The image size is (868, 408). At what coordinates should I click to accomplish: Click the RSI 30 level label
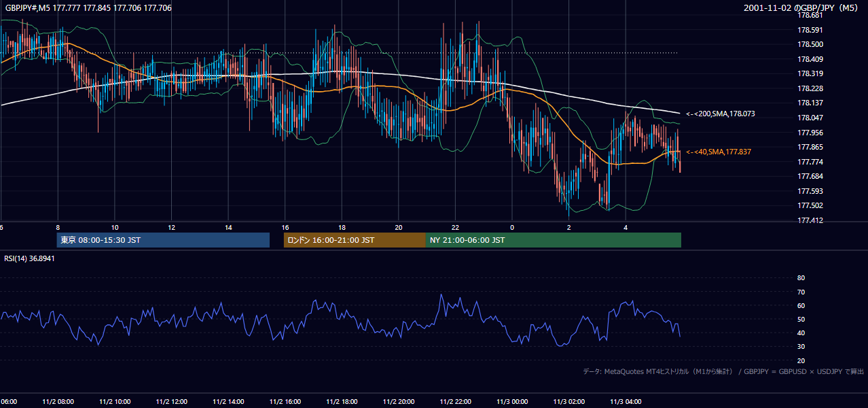point(801,347)
